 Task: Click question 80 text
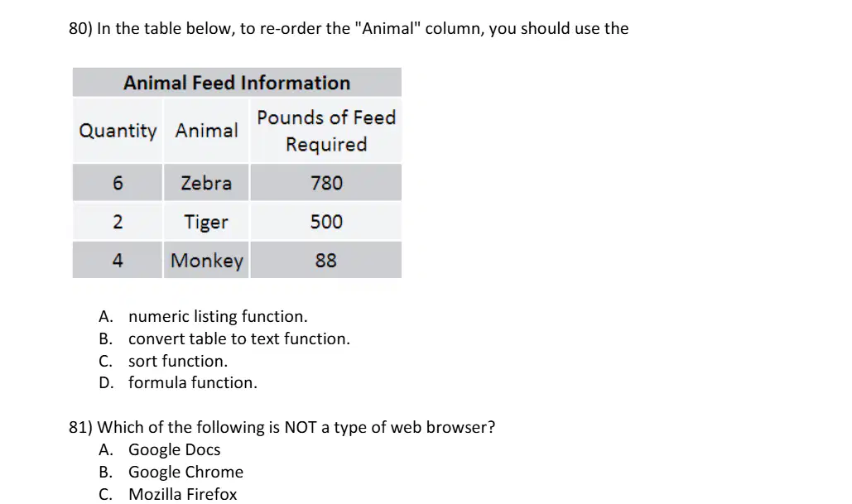tap(349, 28)
